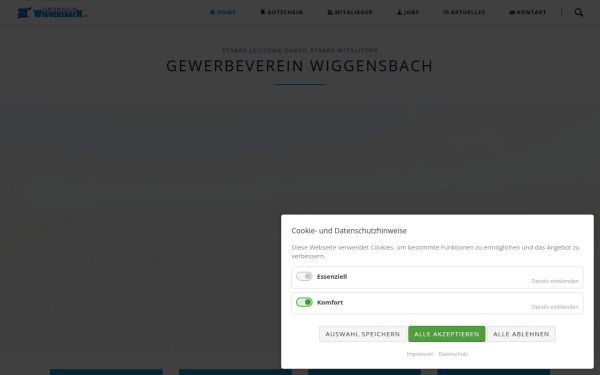Disable the Komfort cookie switch

click(304, 302)
